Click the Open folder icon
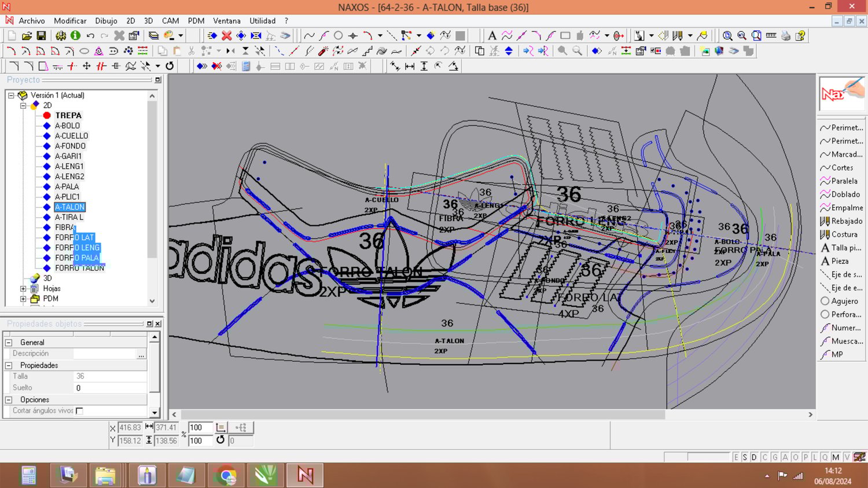Screen dimensions: 868x488 point(27,36)
